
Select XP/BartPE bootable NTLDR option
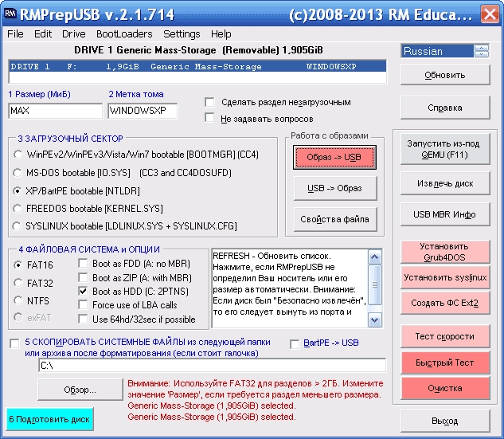[18, 191]
